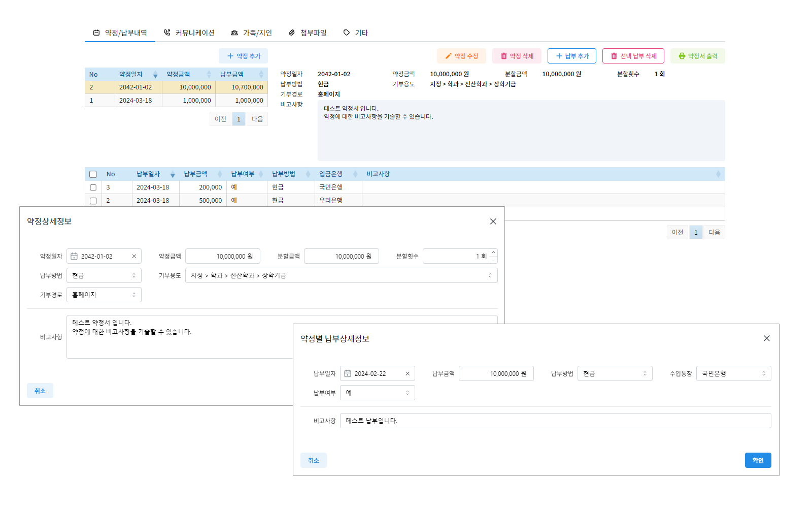Click the 납부 추가 button
The width and height of the screenshot is (812, 508).
[x=571, y=56]
